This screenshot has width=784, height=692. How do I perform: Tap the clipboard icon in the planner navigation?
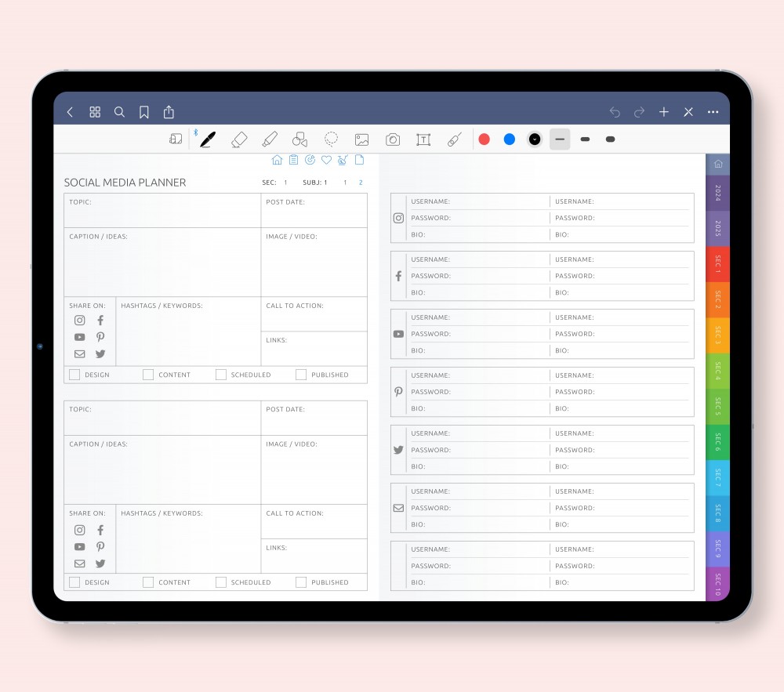click(293, 160)
